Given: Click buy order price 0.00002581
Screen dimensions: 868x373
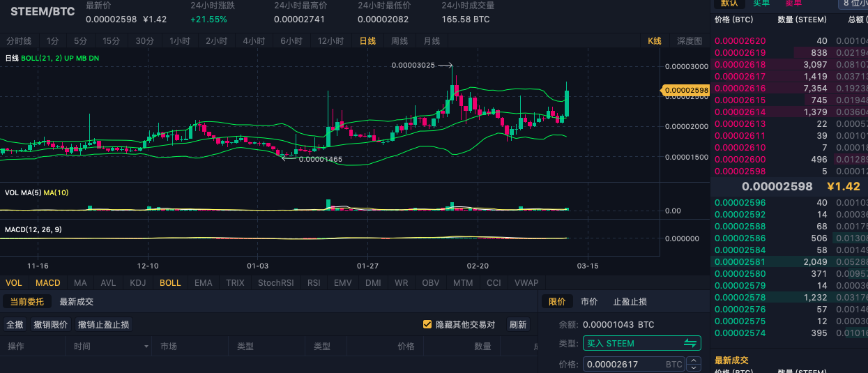Looking at the screenshot, I should click(740, 261).
